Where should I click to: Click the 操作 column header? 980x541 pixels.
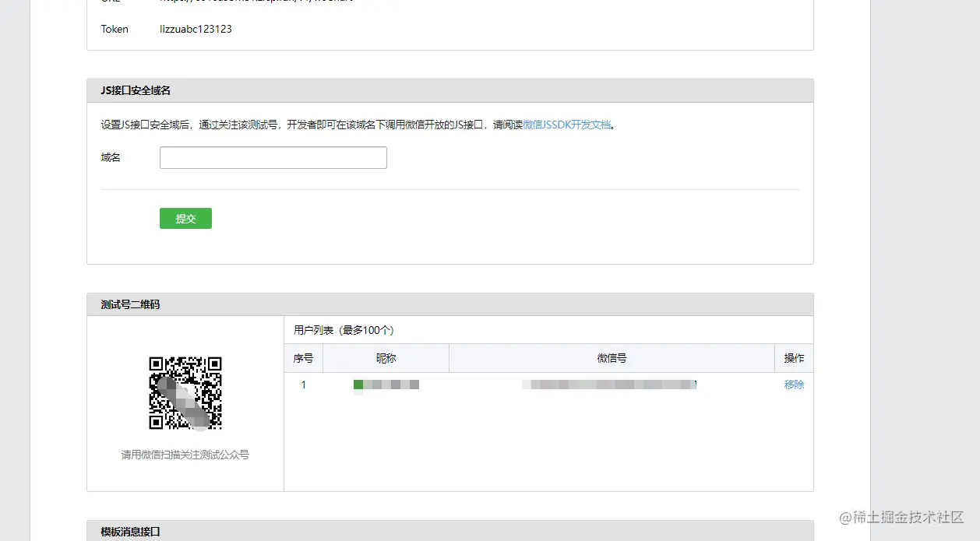click(x=794, y=358)
